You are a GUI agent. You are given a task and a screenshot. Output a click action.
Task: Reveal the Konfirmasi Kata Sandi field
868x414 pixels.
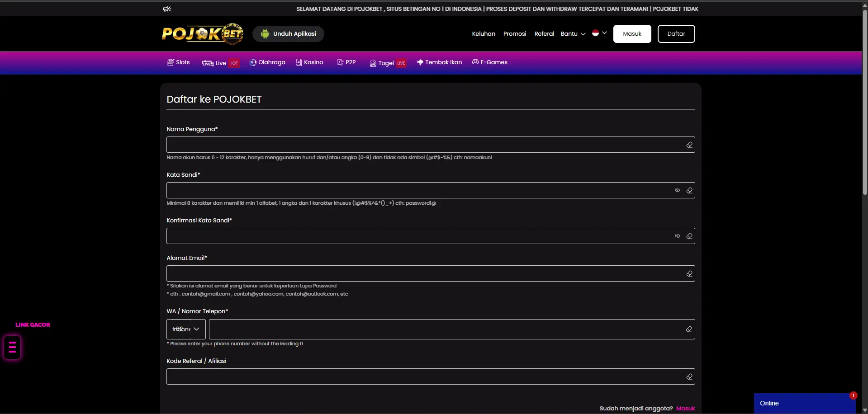click(x=677, y=235)
